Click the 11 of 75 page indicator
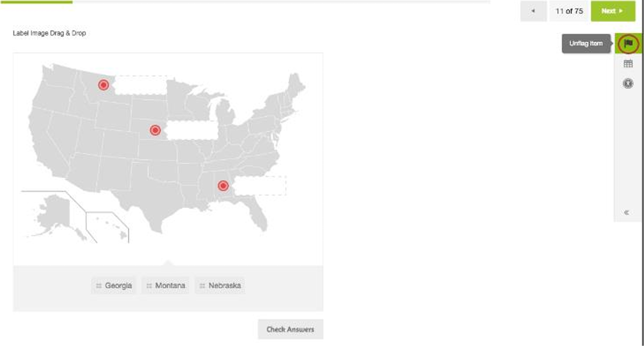This screenshot has height=346, width=644. click(x=569, y=11)
